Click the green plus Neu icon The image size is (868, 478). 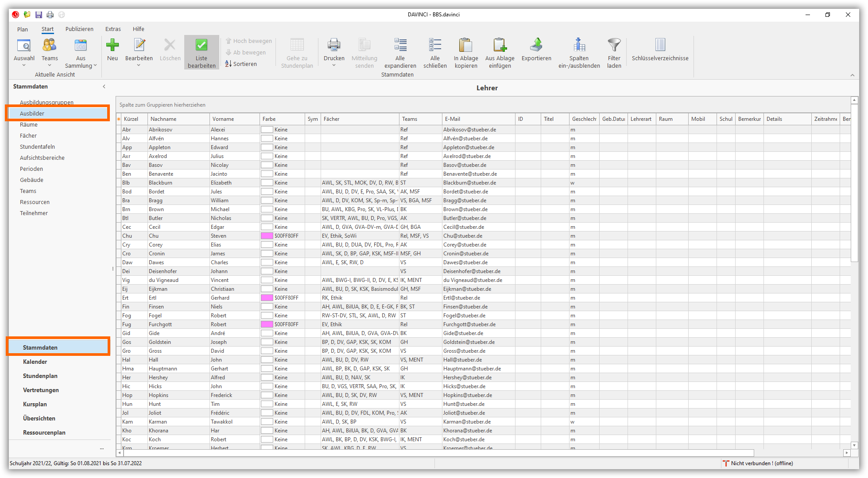click(x=112, y=45)
